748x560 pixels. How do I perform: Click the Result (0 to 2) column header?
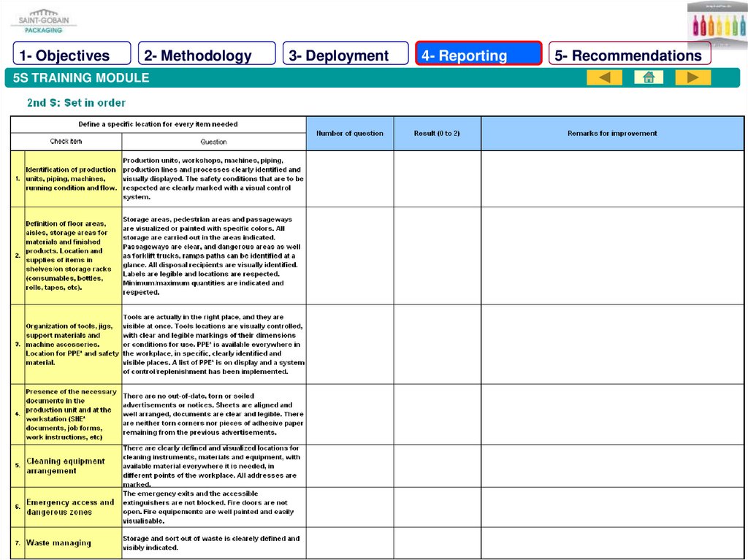point(437,134)
